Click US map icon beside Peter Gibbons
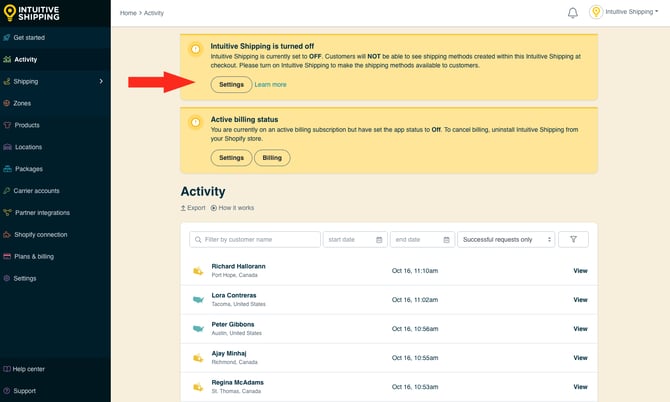The image size is (670, 402). [198, 329]
